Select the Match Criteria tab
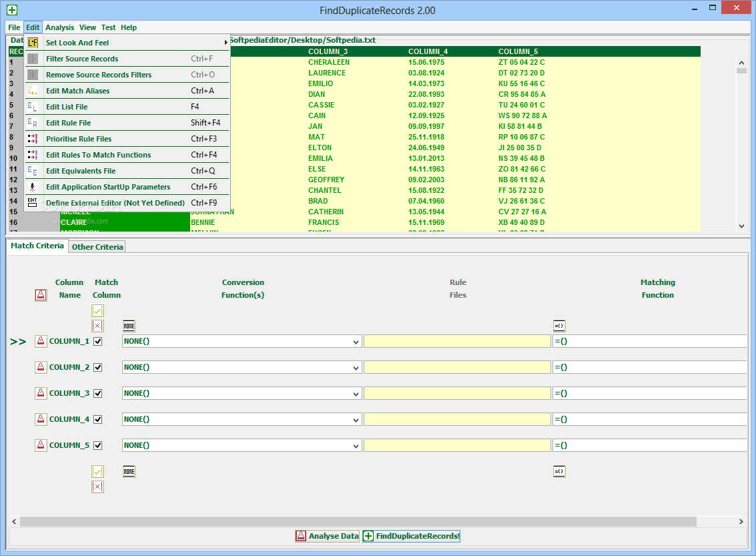756x556 pixels. click(37, 246)
